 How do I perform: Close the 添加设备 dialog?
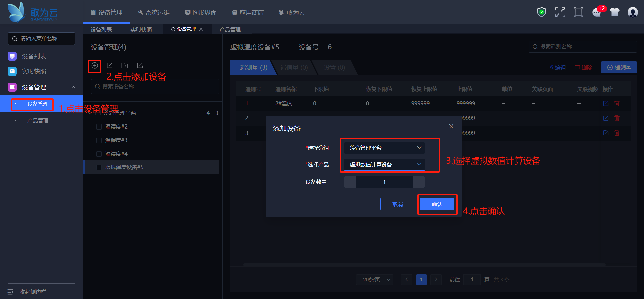pyautogui.click(x=451, y=126)
